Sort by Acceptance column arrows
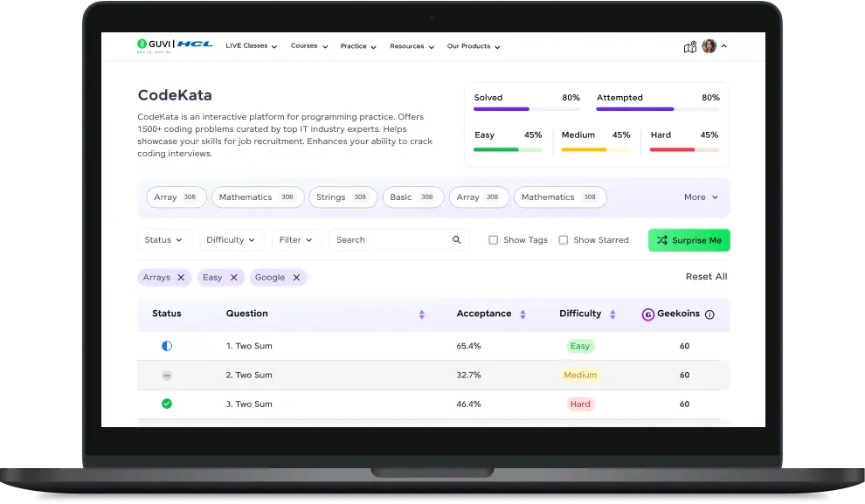865x504 pixels. click(523, 314)
